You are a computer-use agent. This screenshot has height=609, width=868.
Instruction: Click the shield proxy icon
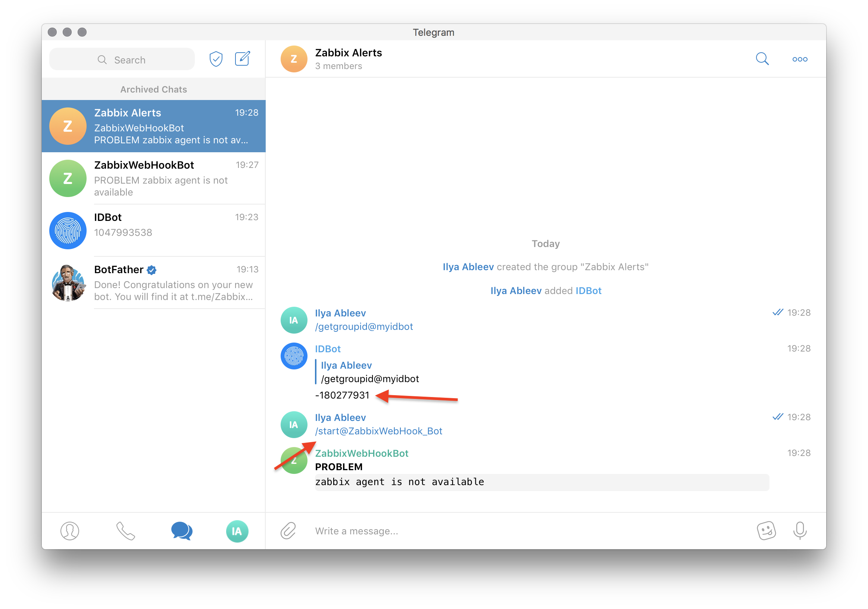point(216,59)
